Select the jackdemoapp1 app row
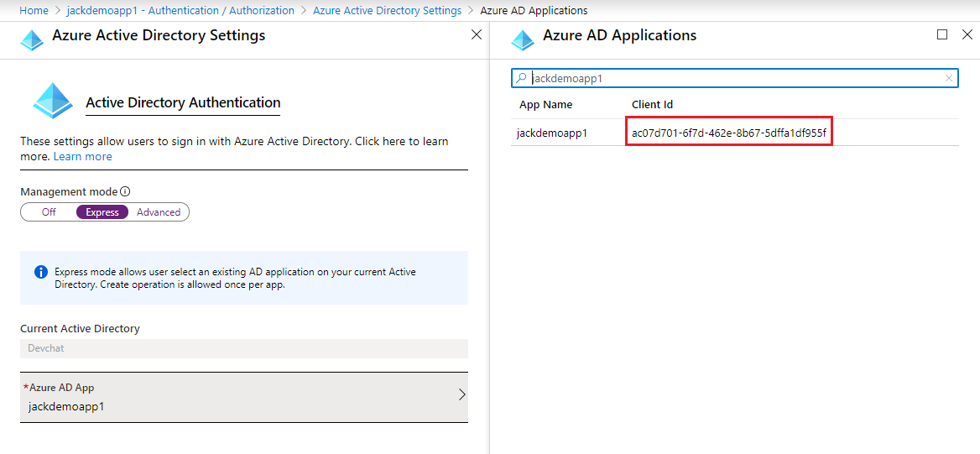The width and height of the screenshot is (980, 454). click(552, 133)
